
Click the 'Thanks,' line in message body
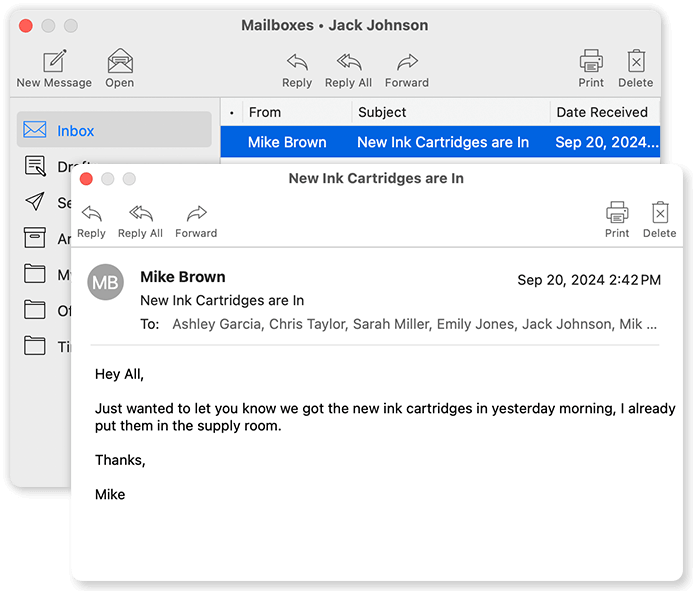tap(120, 460)
